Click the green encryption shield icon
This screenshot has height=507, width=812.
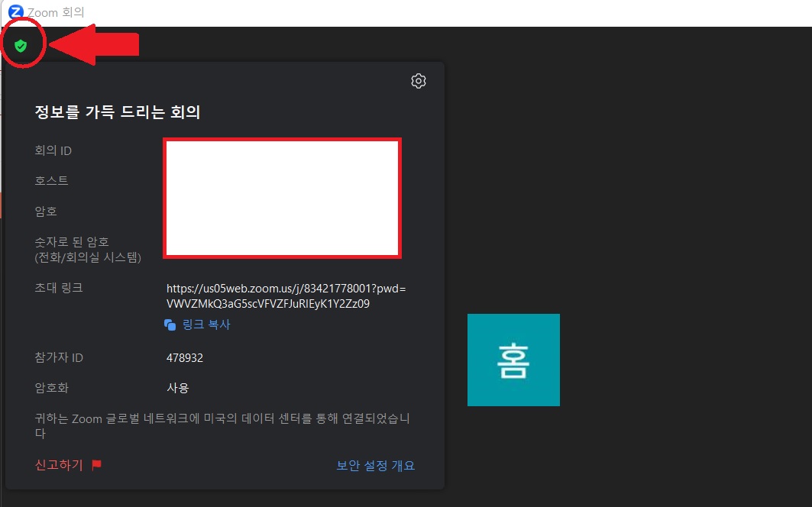coord(21,44)
